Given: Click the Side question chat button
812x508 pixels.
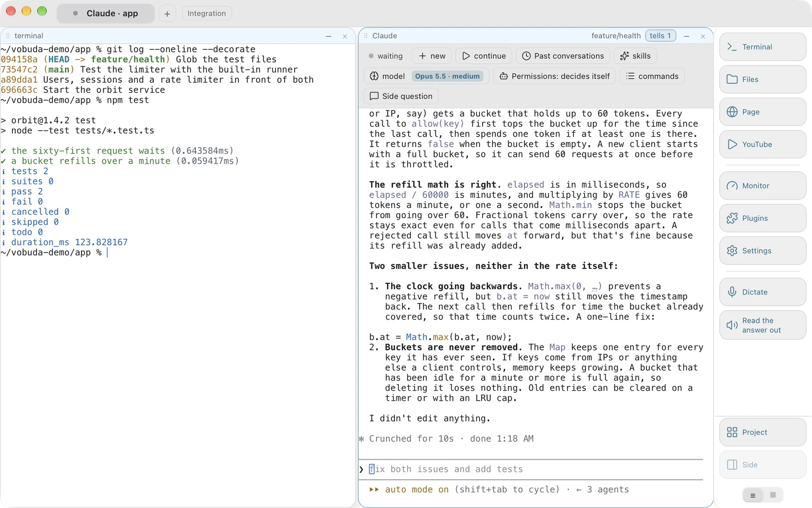Looking at the screenshot, I should 401,96.
